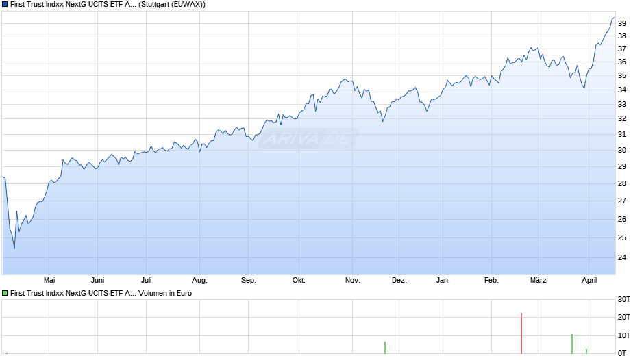Click the 'März' x-axis label
The height and width of the screenshot is (360, 644).
click(x=538, y=280)
